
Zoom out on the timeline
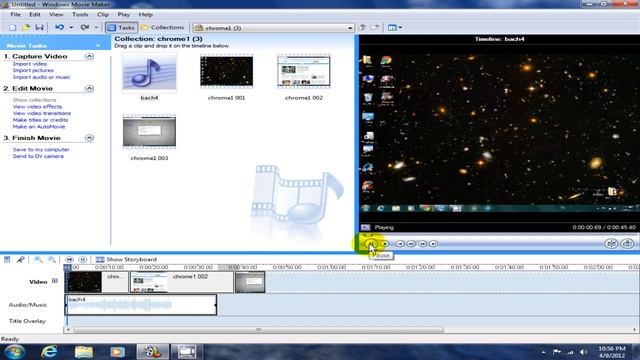(52, 260)
